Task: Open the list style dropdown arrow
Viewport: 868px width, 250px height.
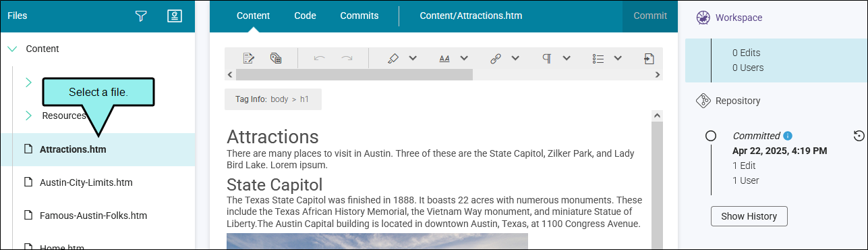Action: (618, 58)
